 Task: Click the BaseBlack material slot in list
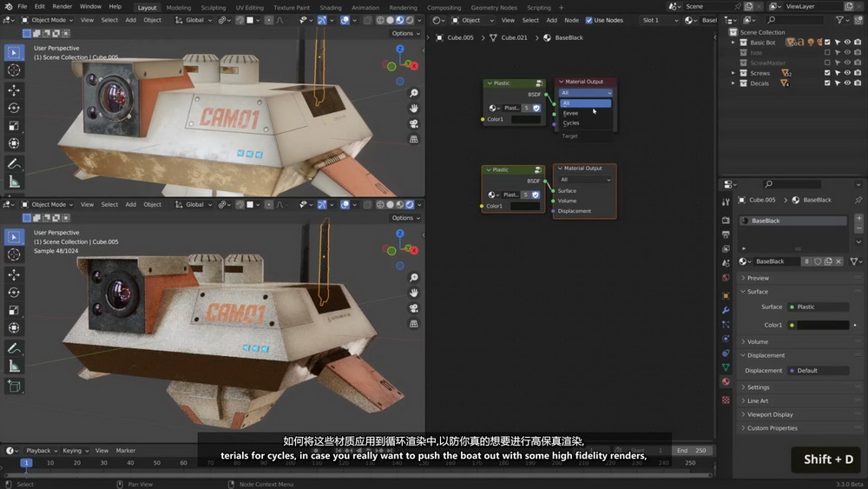tap(793, 221)
